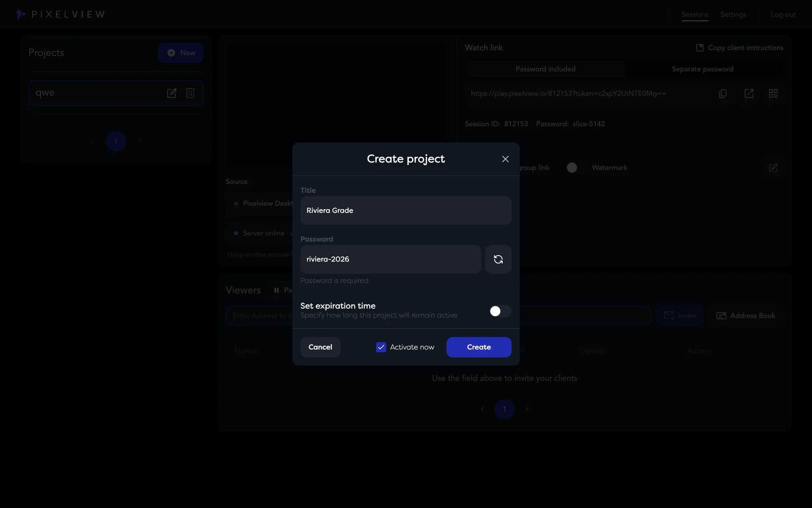Image resolution: width=812 pixels, height=508 pixels.
Task: Open the Address Book
Action: (746, 316)
